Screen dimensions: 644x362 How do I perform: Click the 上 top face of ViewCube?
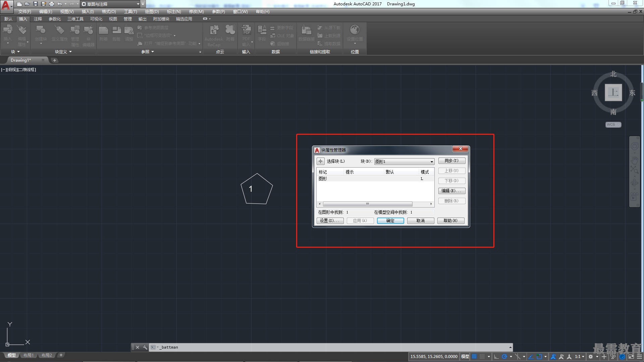613,93
